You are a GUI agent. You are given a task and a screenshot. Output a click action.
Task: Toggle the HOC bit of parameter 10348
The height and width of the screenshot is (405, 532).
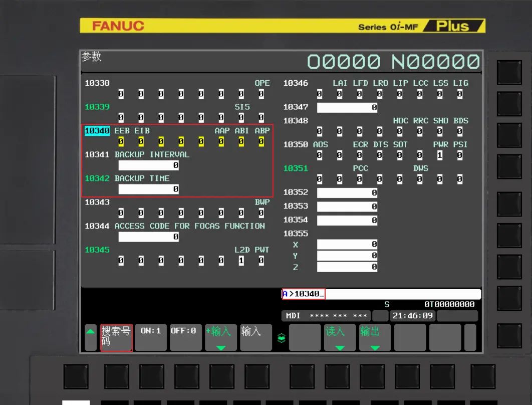400,131
